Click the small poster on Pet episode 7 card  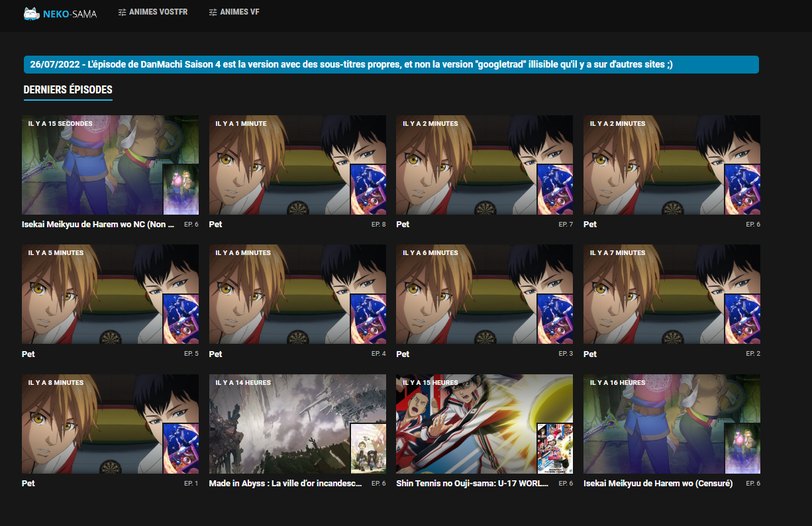(555, 189)
